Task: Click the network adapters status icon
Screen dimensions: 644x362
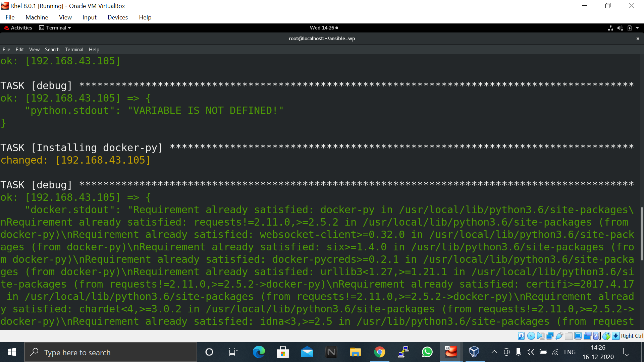Action: [550, 336]
